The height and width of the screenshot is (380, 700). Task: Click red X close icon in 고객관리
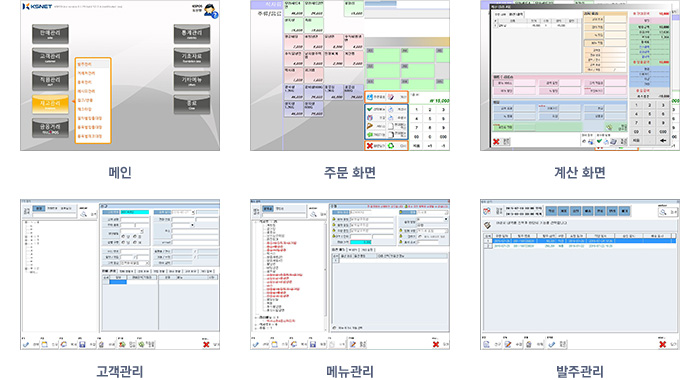(206, 344)
